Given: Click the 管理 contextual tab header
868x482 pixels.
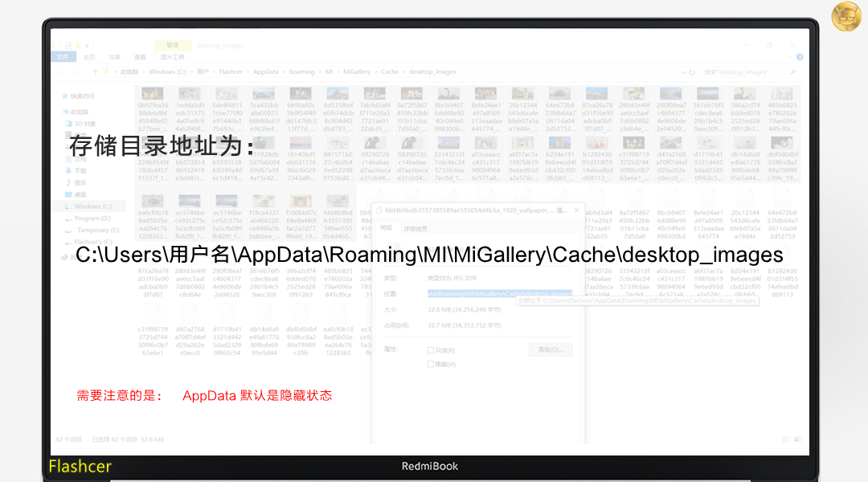Looking at the screenshot, I should [173, 45].
